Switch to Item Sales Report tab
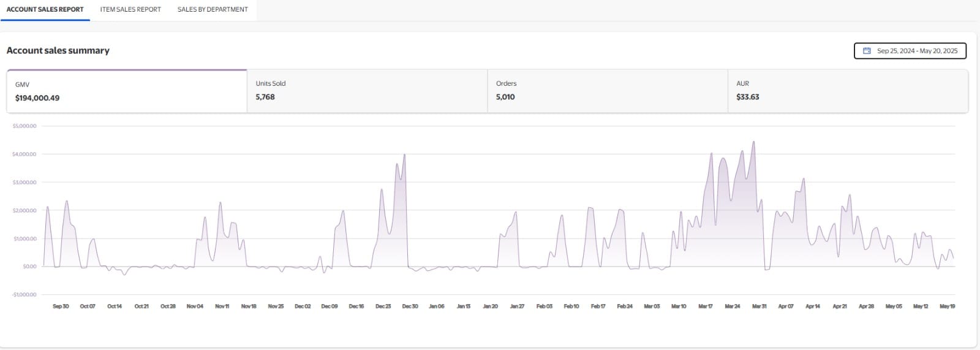The image size is (980, 350). point(130,10)
